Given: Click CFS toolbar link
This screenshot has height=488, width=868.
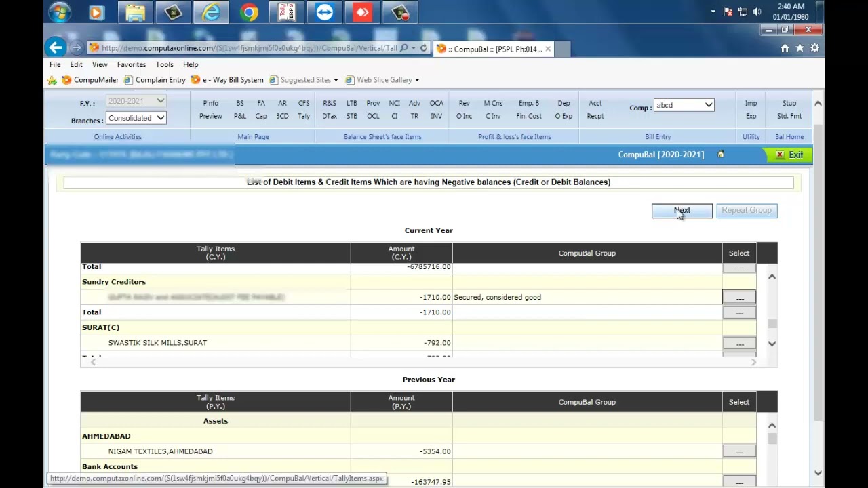Looking at the screenshot, I should coord(304,103).
